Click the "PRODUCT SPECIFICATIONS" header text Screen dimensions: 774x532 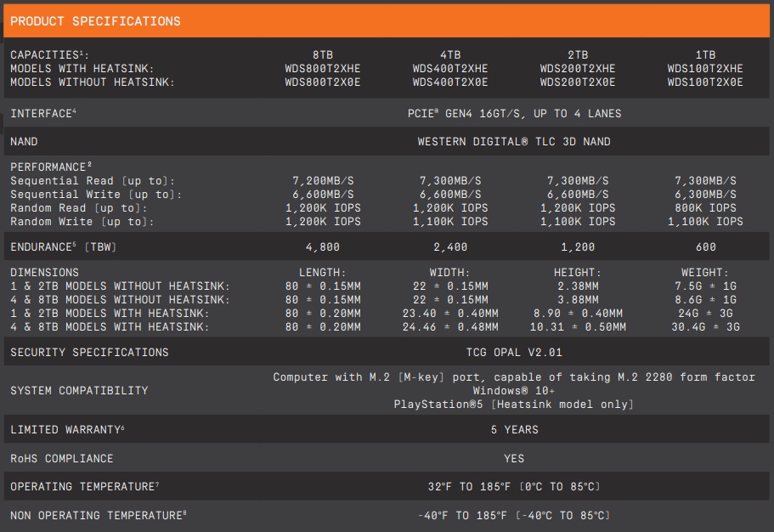[95, 21]
